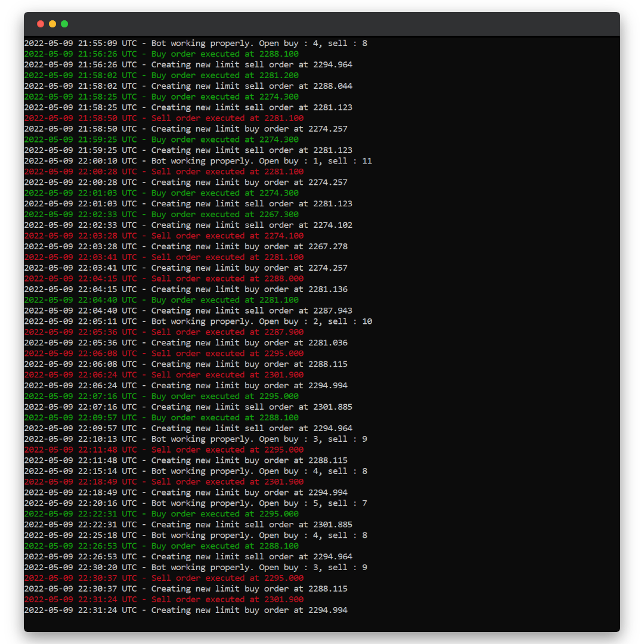The height and width of the screenshot is (644, 644).
Task: Select the status line showing buy 1, sell 11
Action: click(197, 161)
